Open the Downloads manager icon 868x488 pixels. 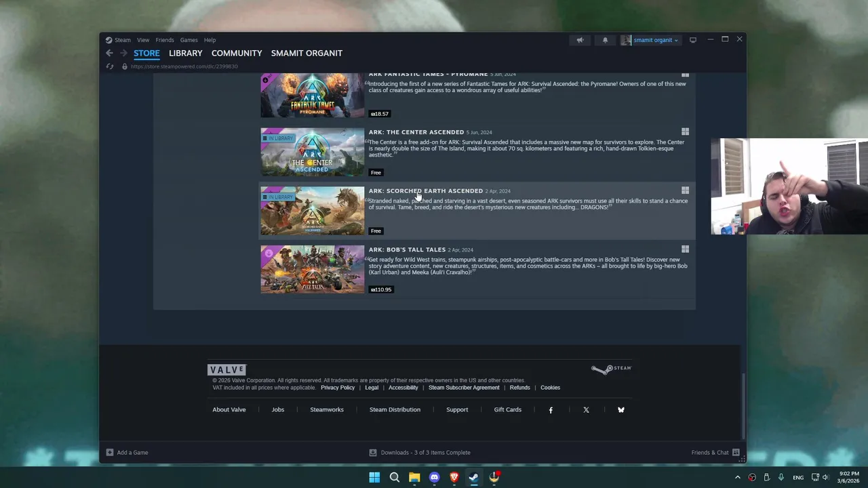pos(372,453)
